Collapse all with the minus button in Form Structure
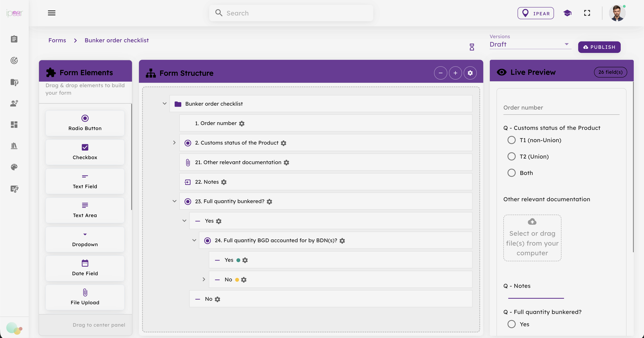This screenshot has width=644, height=338. tap(441, 73)
